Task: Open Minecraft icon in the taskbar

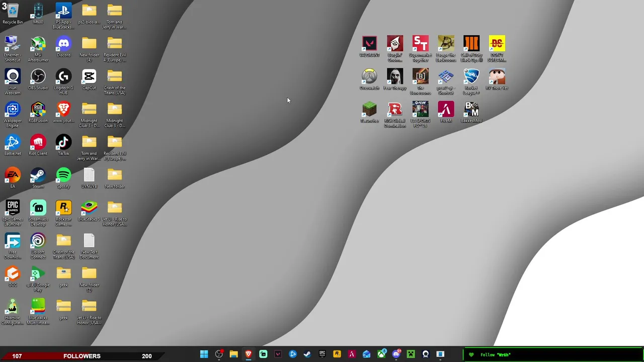Action: pyautogui.click(x=411, y=354)
